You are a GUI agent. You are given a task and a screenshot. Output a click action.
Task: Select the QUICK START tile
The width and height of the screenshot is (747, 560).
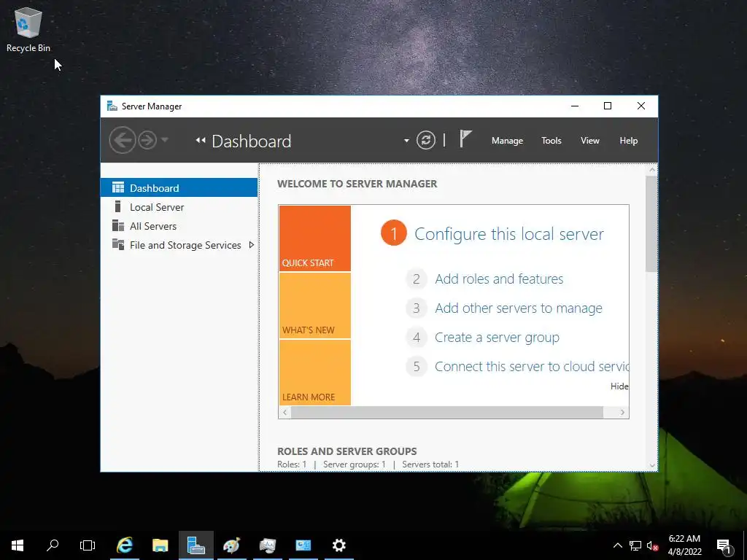tap(315, 238)
